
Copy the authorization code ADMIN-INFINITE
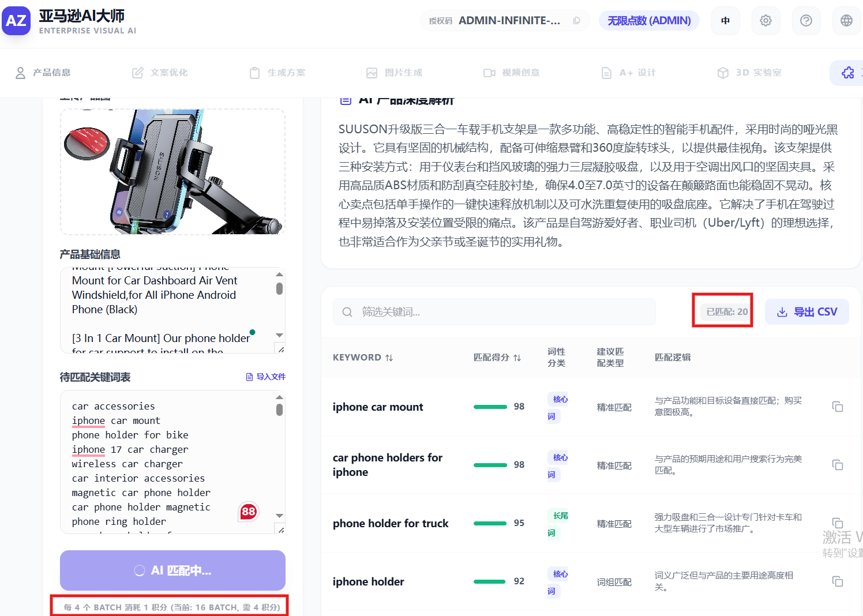click(x=576, y=21)
